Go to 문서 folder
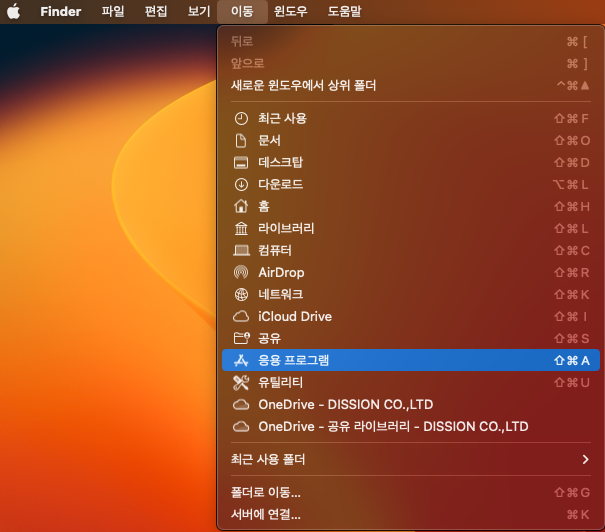Viewport: 605px width, 532px height. click(x=411, y=140)
